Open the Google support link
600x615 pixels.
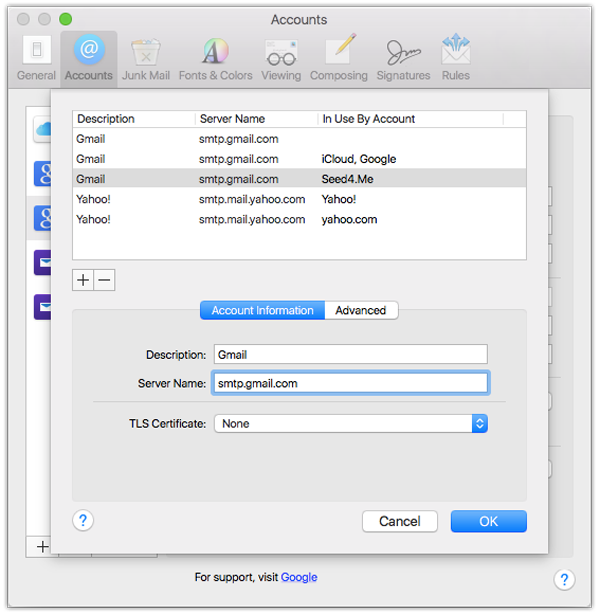[299, 577]
